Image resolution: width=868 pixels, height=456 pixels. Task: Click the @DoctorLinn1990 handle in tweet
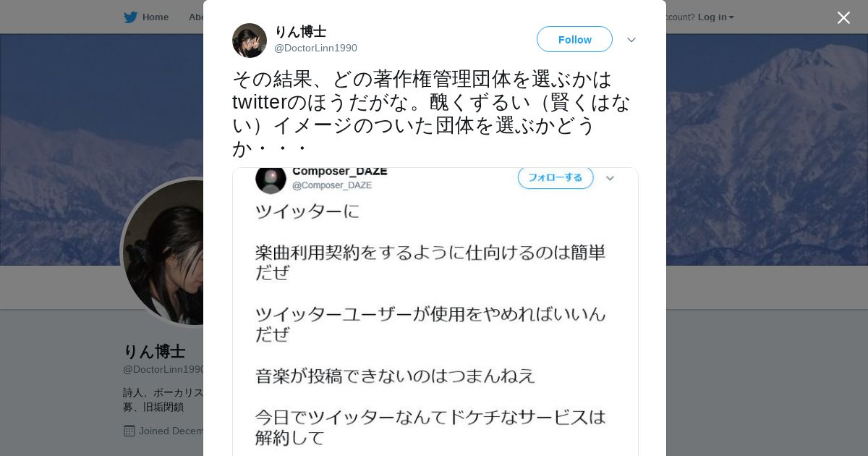[x=315, y=48]
